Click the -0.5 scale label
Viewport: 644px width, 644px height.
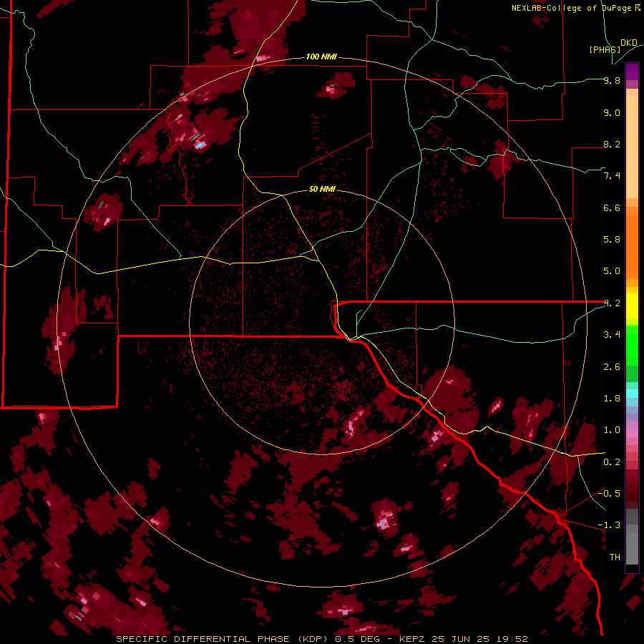pos(609,494)
